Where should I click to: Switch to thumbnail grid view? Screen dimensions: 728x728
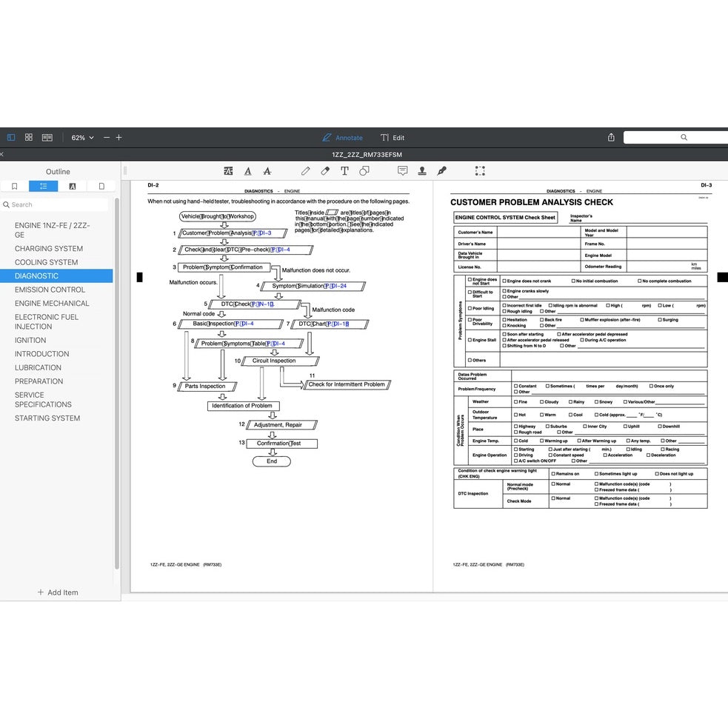click(x=29, y=138)
